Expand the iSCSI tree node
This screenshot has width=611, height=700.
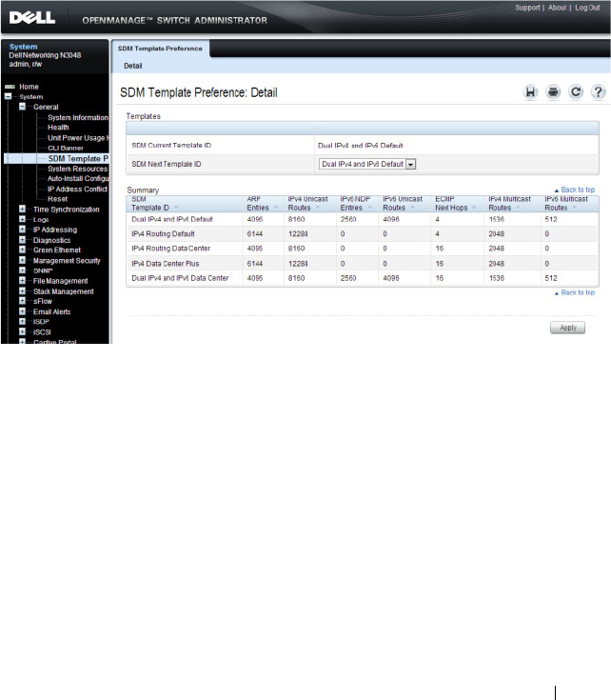pyautogui.click(x=22, y=331)
